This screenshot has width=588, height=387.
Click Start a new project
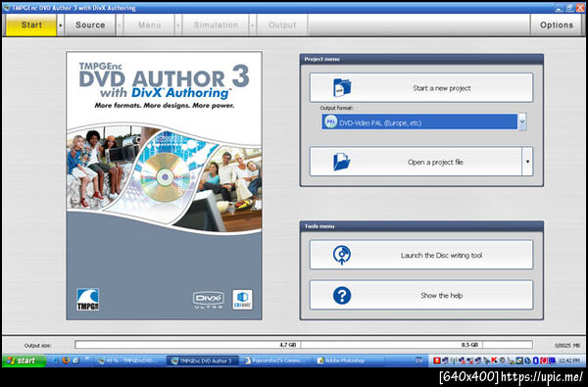tap(421, 88)
